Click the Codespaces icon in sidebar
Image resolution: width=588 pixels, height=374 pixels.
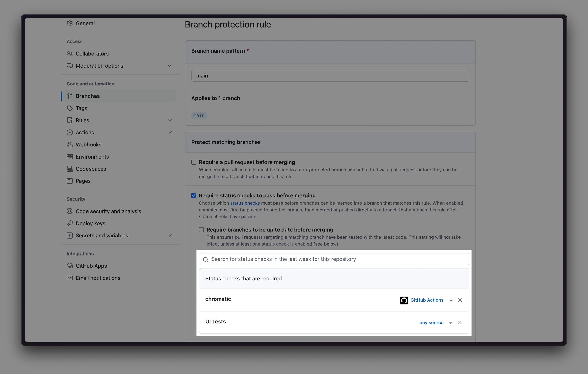point(70,169)
